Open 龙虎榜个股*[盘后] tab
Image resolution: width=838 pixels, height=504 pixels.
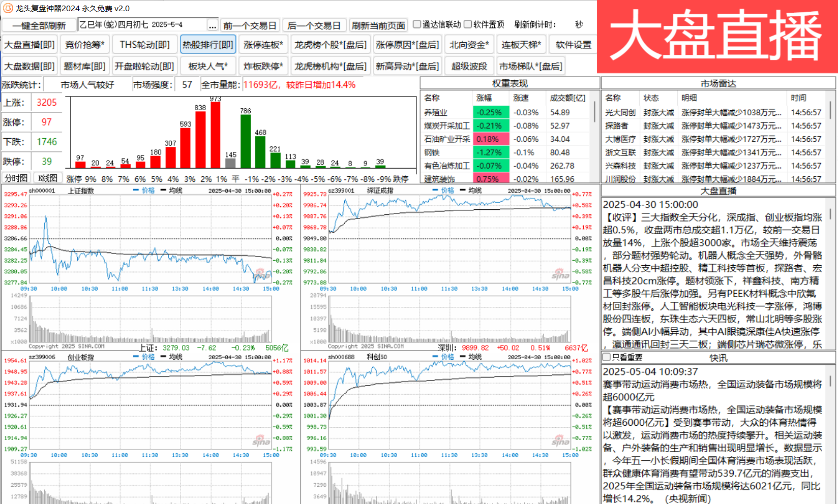(331, 45)
